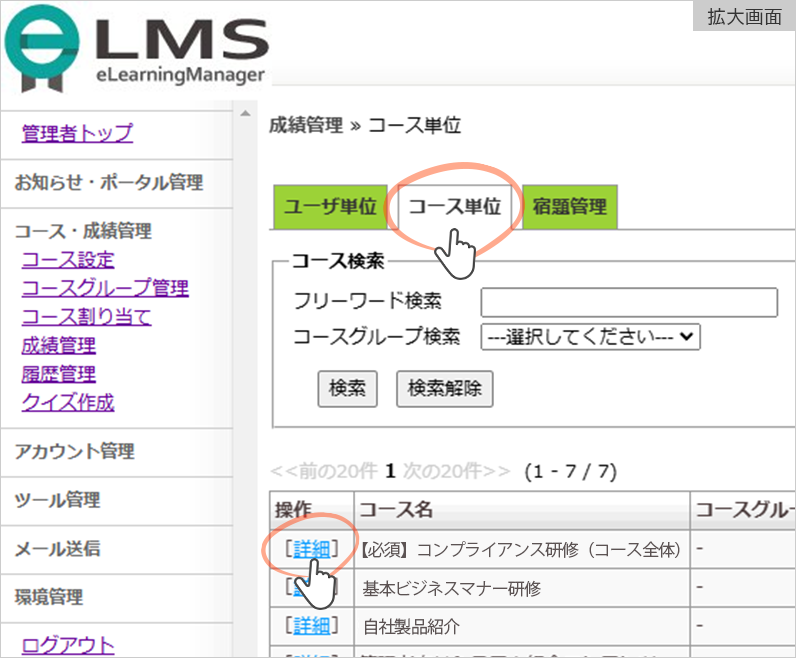This screenshot has height=658, width=796.
Task: Click the 前の20件 pagination link
Action: [x=324, y=471]
